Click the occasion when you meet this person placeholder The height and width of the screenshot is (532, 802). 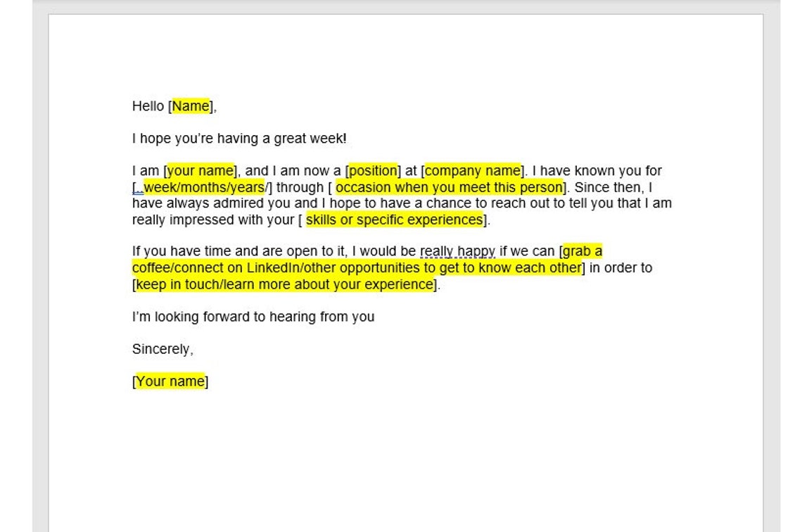pos(450,187)
